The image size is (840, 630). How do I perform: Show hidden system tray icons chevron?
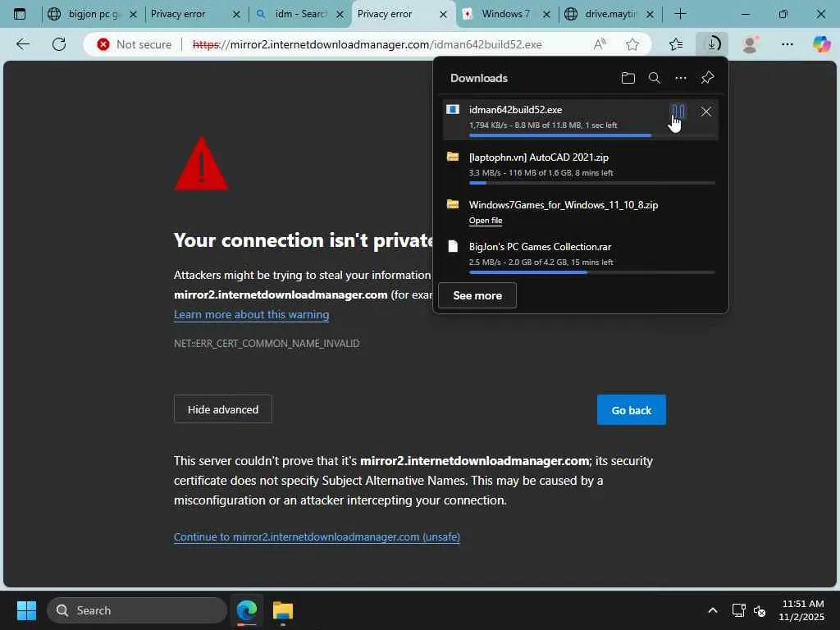coord(713,610)
